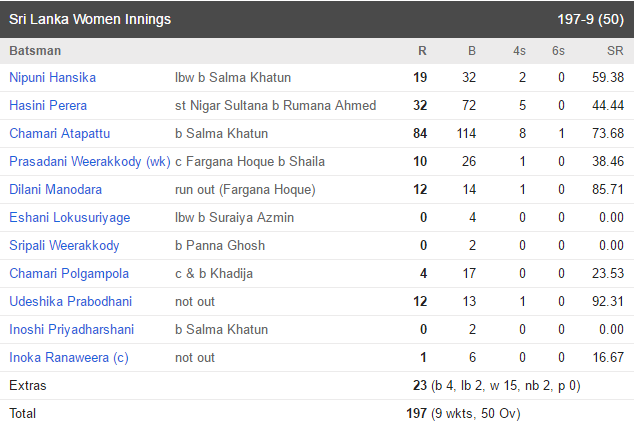The image size is (635, 433).
Task: Click the 197-9 (50) score in header
Action: tap(590, 19)
